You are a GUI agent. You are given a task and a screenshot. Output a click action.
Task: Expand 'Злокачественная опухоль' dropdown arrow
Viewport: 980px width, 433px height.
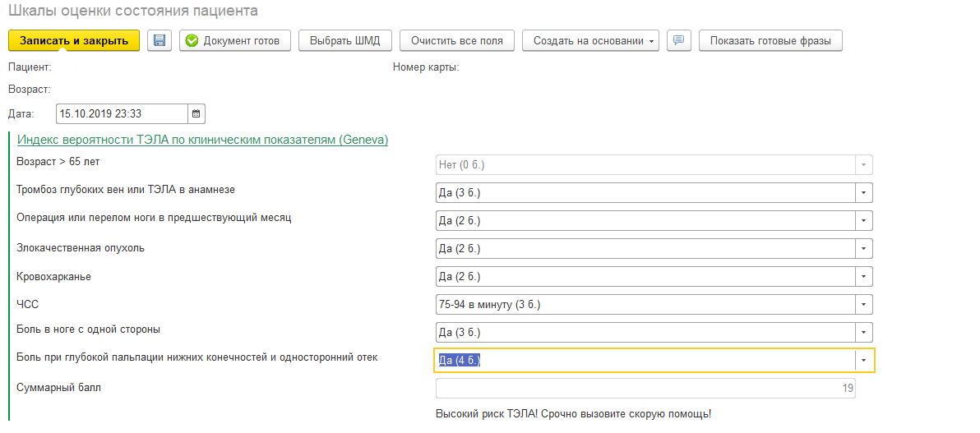point(863,248)
